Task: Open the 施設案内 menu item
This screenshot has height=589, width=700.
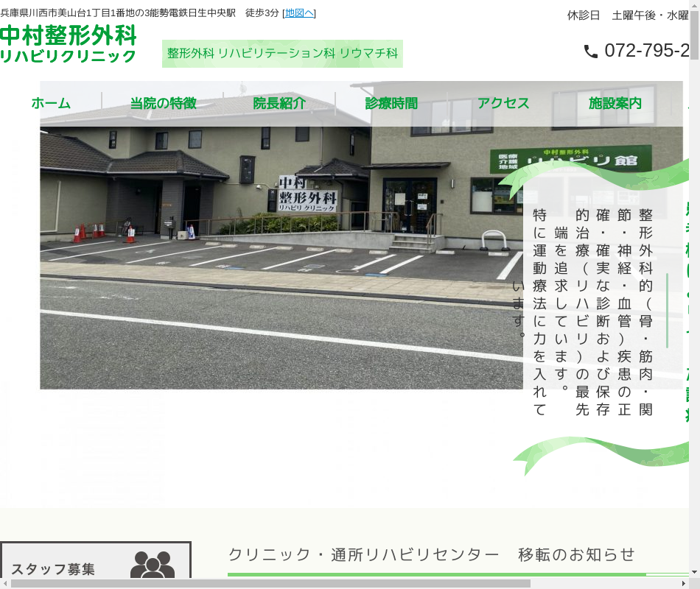Action: [x=615, y=103]
